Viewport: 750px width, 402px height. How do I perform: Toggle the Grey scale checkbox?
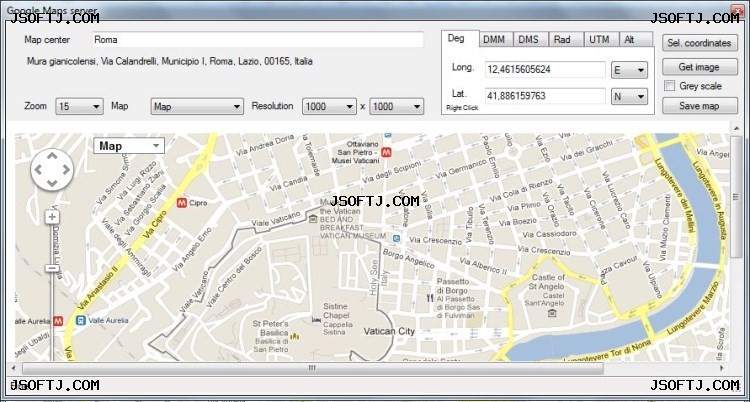[670, 86]
